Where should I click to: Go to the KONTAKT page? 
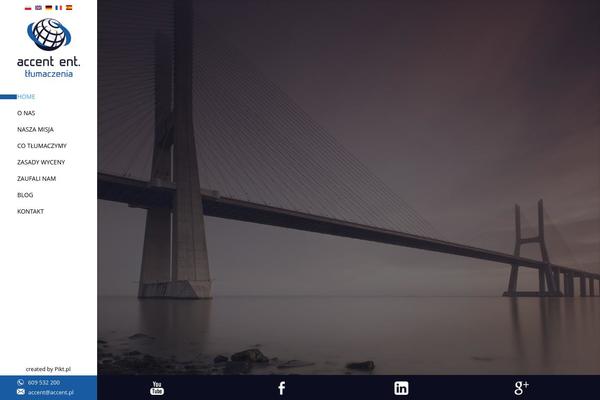[30, 211]
